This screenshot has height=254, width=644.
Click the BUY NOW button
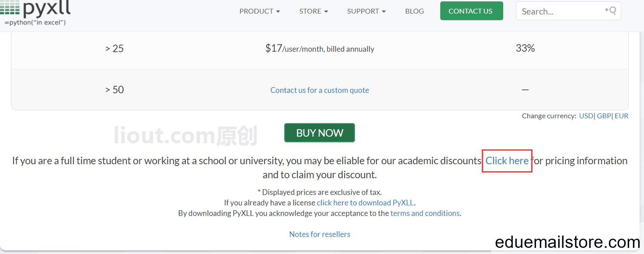pyautogui.click(x=320, y=133)
